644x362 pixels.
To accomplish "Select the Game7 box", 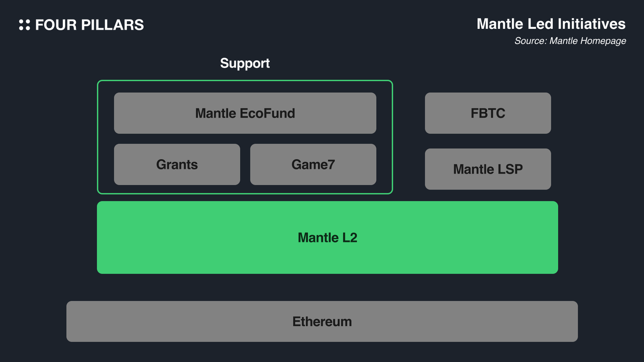I will coord(313,165).
